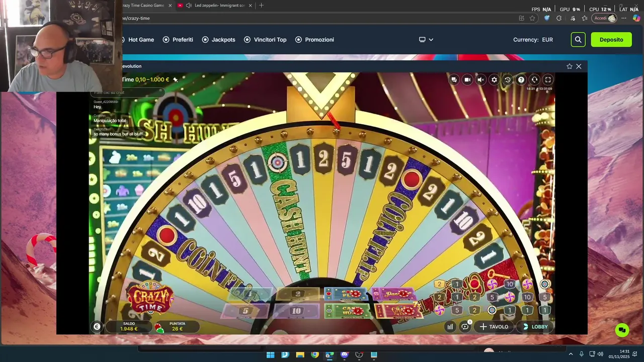Close the Led Zeppelin tab
Image resolution: width=644 pixels, height=362 pixels.
click(250, 6)
